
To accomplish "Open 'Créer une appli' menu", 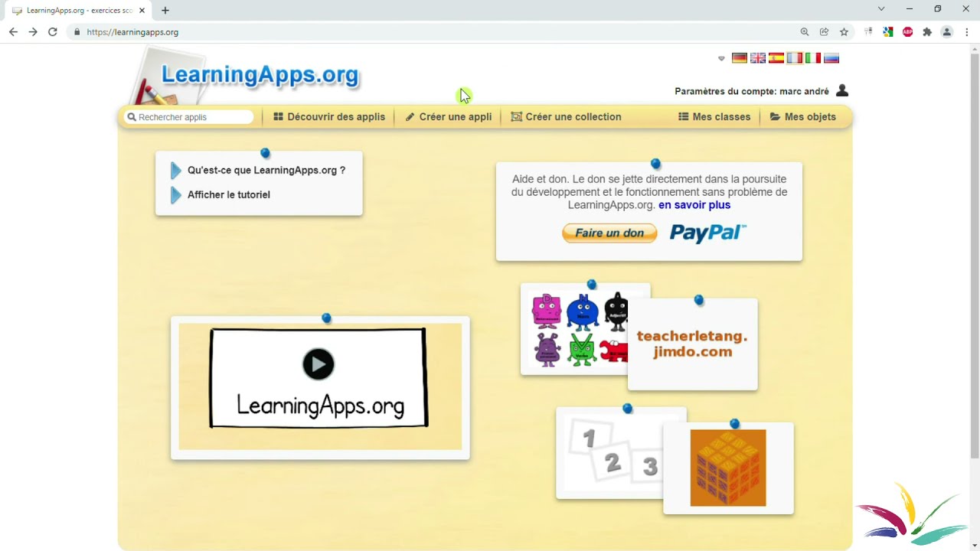I will click(449, 117).
